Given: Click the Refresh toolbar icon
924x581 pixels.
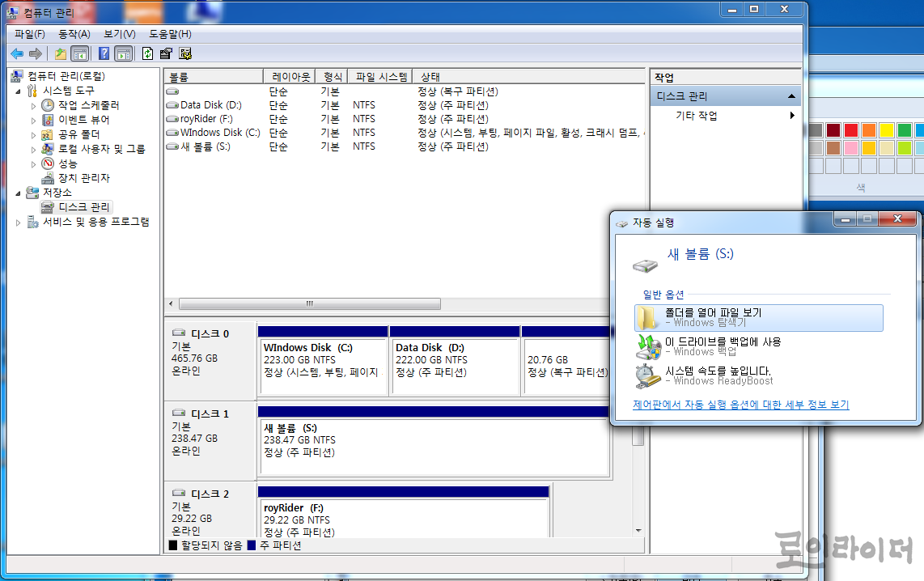Looking at the screenshot, I should (147, 53).
